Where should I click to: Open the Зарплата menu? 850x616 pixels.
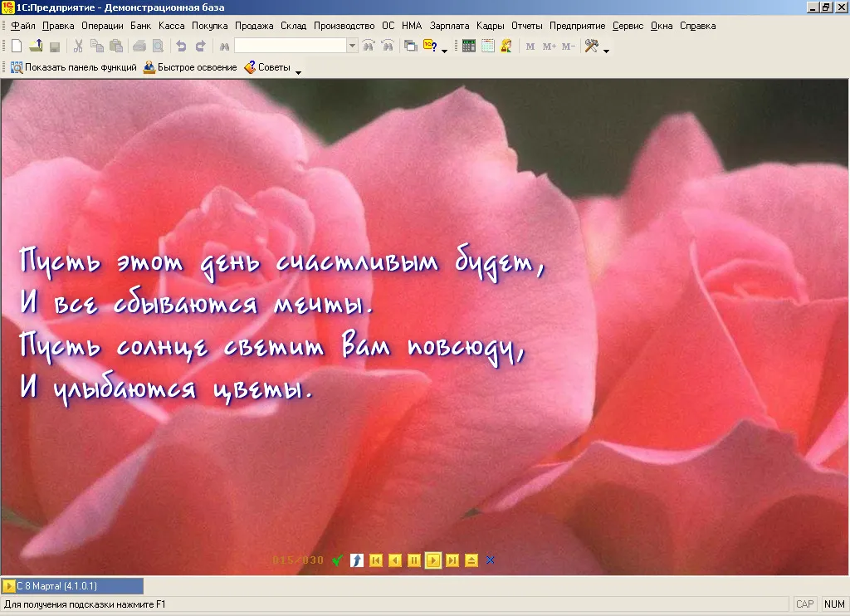449,26
